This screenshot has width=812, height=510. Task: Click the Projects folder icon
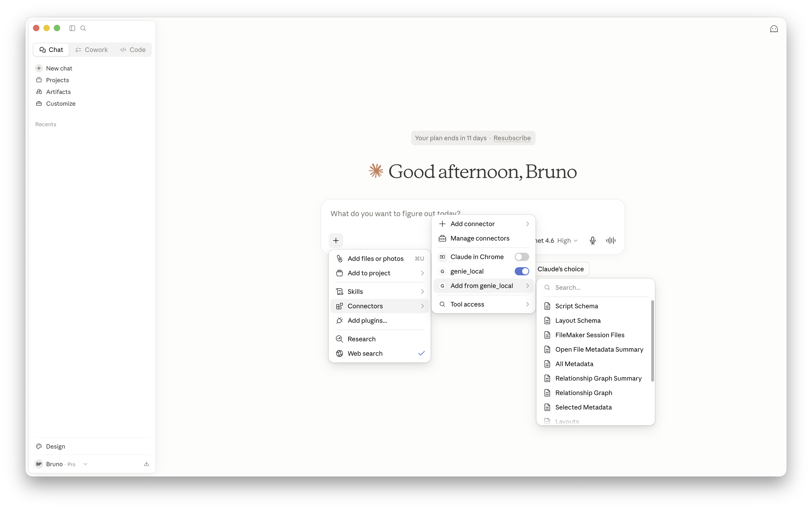point(39,80)
